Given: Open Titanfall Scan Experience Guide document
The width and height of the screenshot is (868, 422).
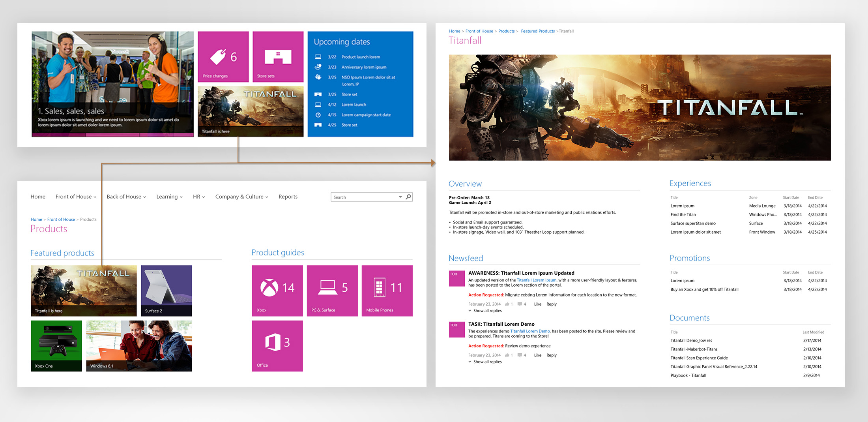Looking at the screenshot, I should (x=699, y=358).
